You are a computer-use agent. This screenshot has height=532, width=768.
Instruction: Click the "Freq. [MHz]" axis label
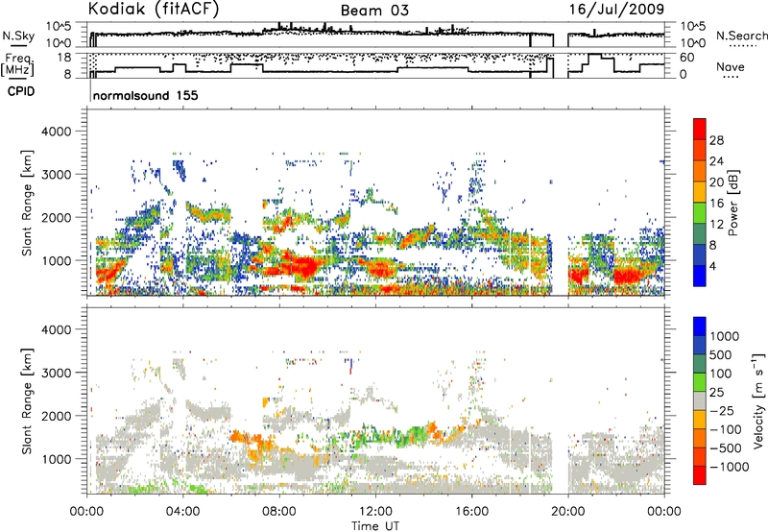(17, 64)
